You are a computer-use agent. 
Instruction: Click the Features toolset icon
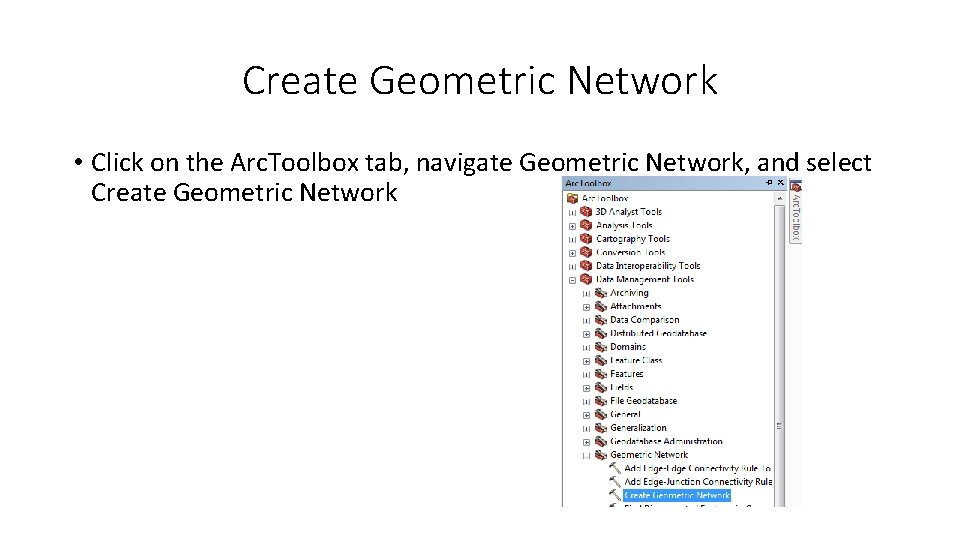coord(601,374)
